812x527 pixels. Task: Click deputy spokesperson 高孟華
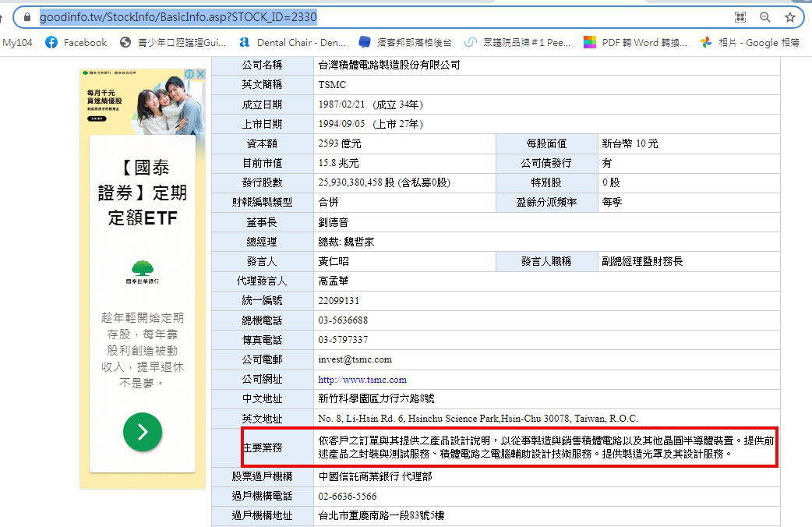[333, 281]
